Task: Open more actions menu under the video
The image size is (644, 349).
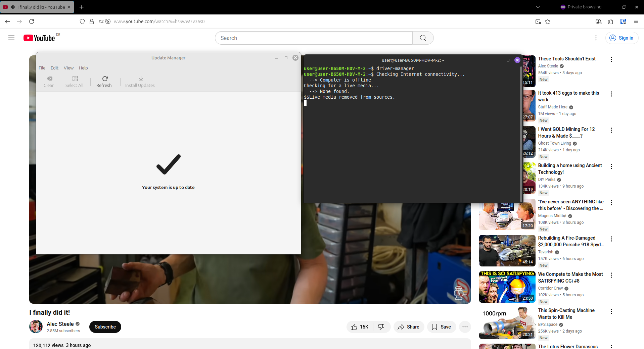Action: coord(465,327)
